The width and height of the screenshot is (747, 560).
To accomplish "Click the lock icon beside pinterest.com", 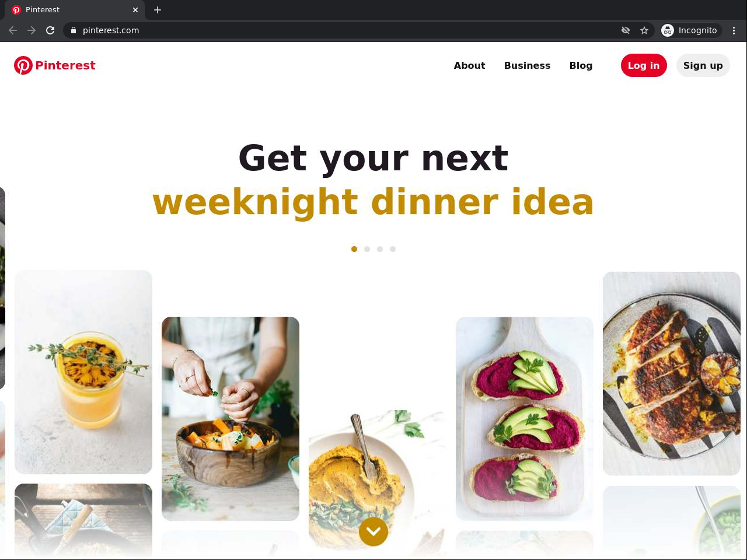I will coord(73,30).
